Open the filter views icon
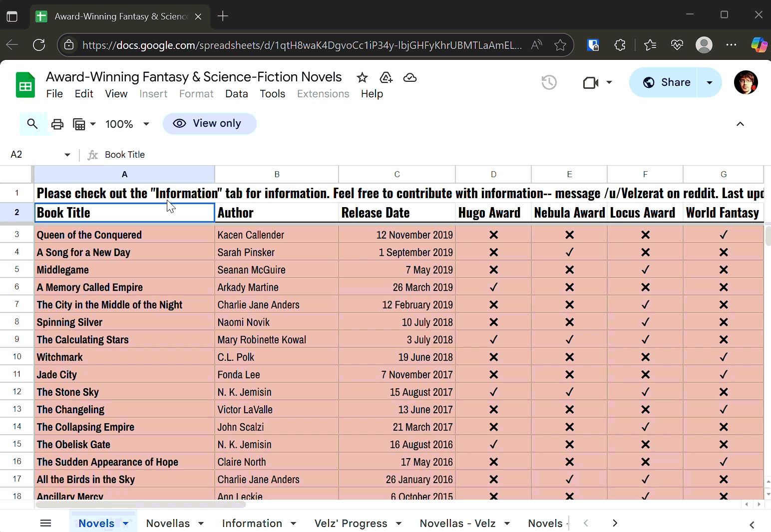This screenshot has width=771, height=532. [x=79, y=124]
